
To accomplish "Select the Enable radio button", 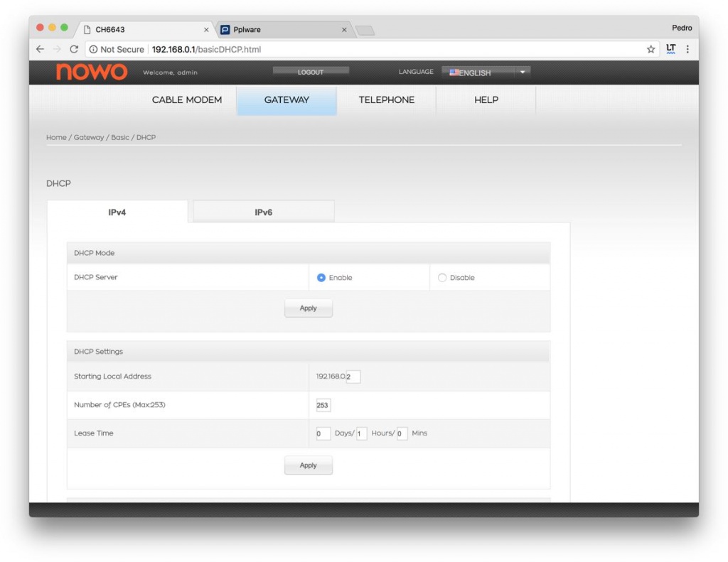I will pyautogui.click(x=321, y=277).
